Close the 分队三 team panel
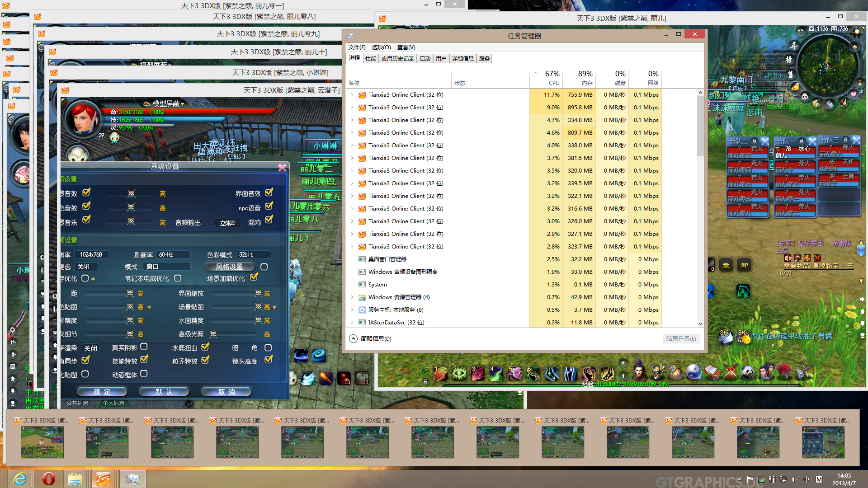Viewport: 868px width, 488px height. 856,140
